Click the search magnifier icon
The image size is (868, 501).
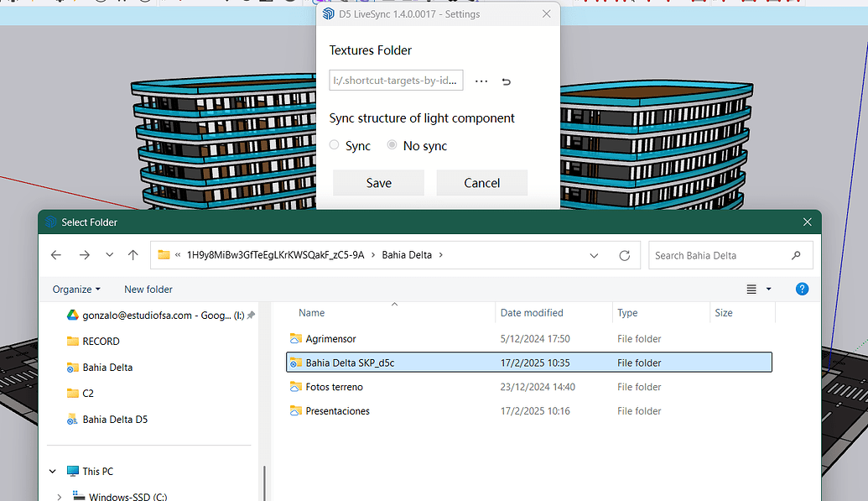click(x=796, y=255)
